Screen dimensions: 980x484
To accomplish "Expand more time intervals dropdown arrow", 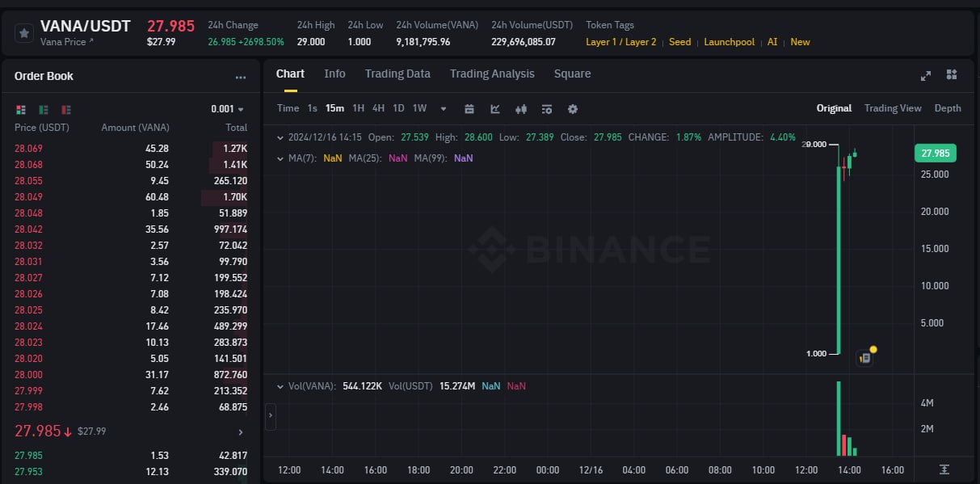I will (x=443, y=108).
